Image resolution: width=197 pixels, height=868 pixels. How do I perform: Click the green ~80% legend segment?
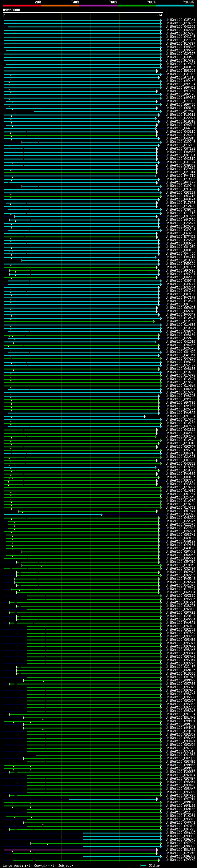pyautogui.click(x=137, y=6)
